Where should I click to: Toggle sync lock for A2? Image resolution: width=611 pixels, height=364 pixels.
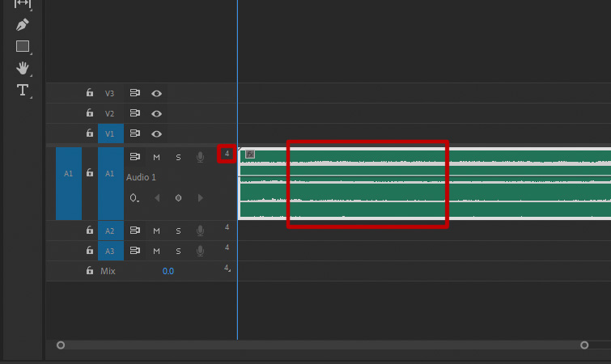pos(135,231)
